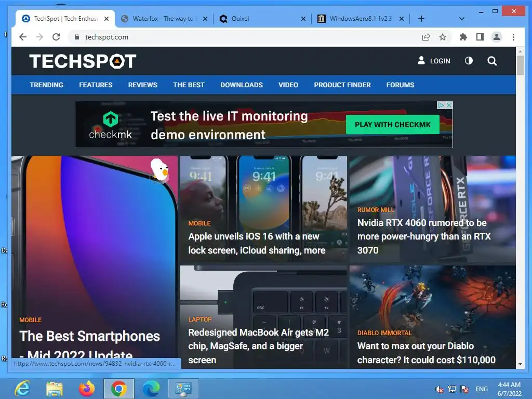
Task: Click the scrollbar down arrow
Action: point(520,364)
